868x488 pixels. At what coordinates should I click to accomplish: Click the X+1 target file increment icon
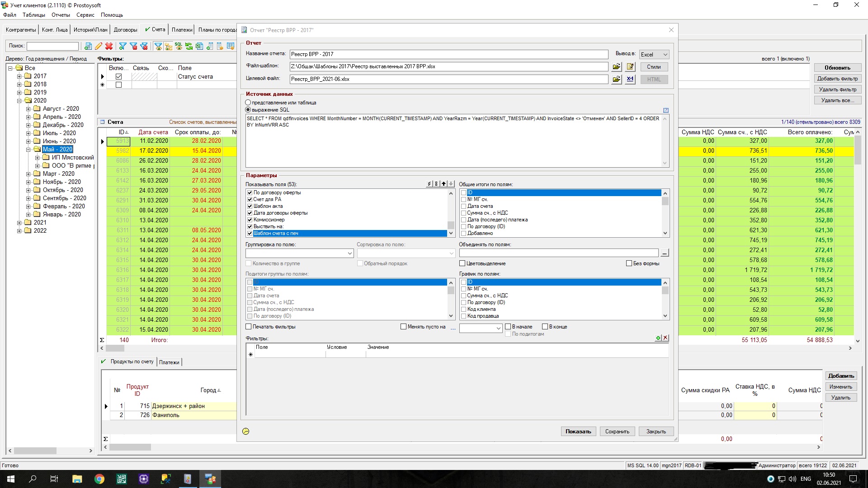pyautogui.click(x=630, y=79)
